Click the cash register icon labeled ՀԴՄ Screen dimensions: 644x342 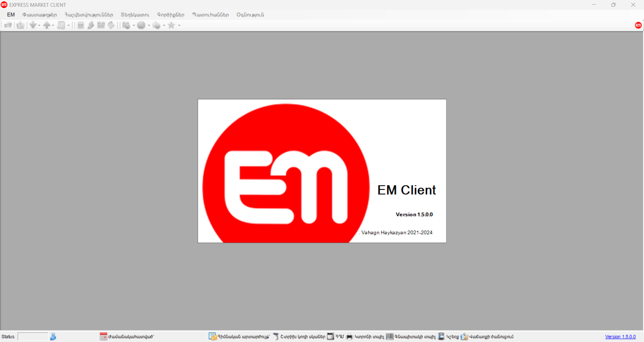tap(330, 336)
